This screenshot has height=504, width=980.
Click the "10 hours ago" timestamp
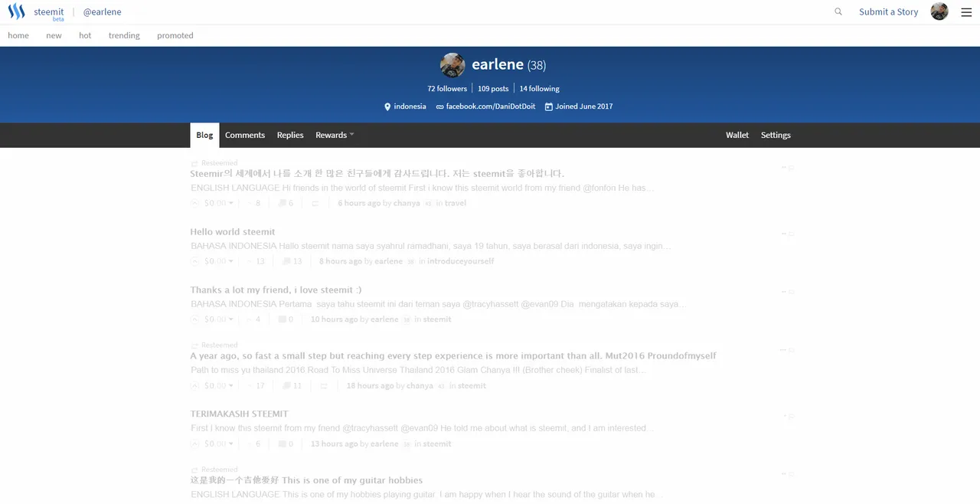coord(334,319)
